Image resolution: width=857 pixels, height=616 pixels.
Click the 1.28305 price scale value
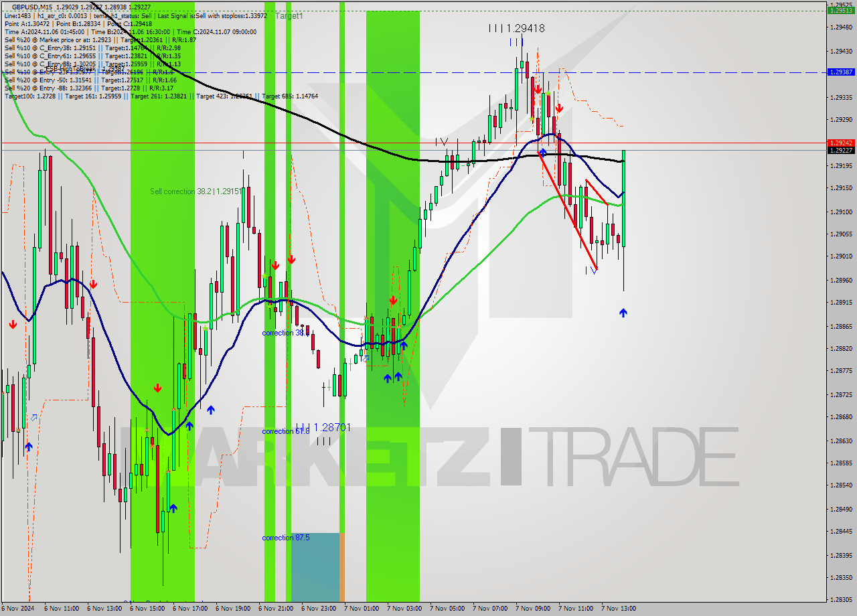pyautogui.click(x=841, y=600)
